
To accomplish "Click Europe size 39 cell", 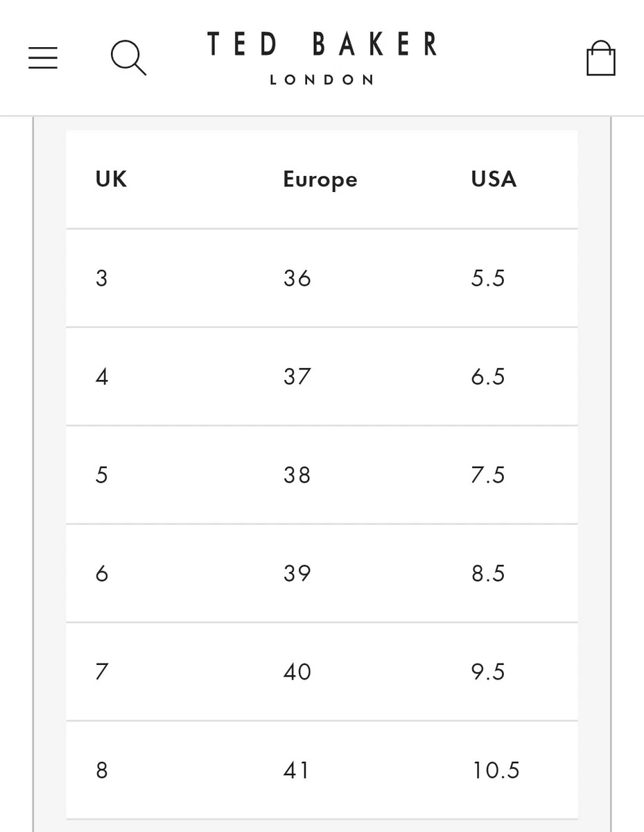I will click(297, 574).
